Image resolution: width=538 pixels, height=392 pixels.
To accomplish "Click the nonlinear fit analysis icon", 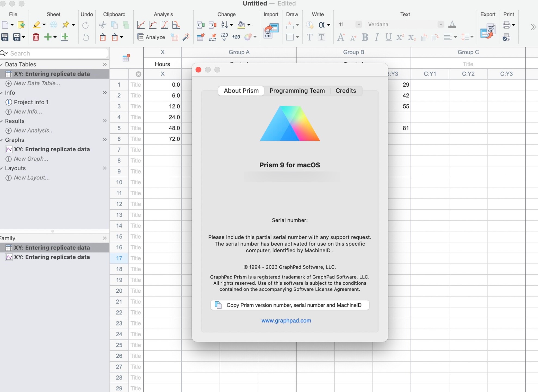I will pyautogui.click(x=153, y=25).
